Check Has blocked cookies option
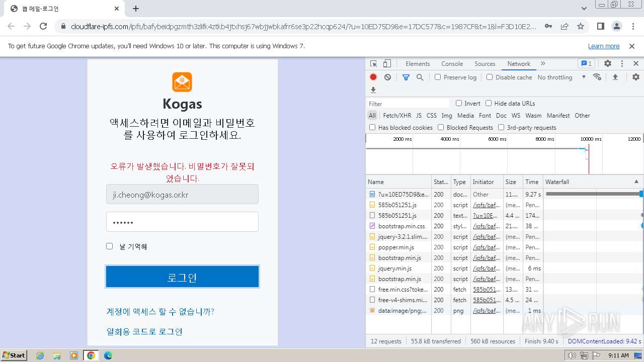 click(x=372, y=127)
